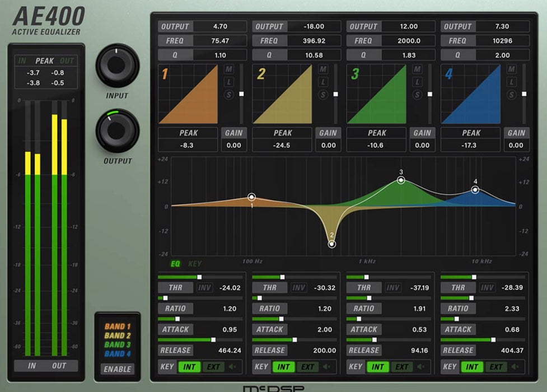Click the ENABLE button under band list
547x392 pixels.
tap(117, 369)
